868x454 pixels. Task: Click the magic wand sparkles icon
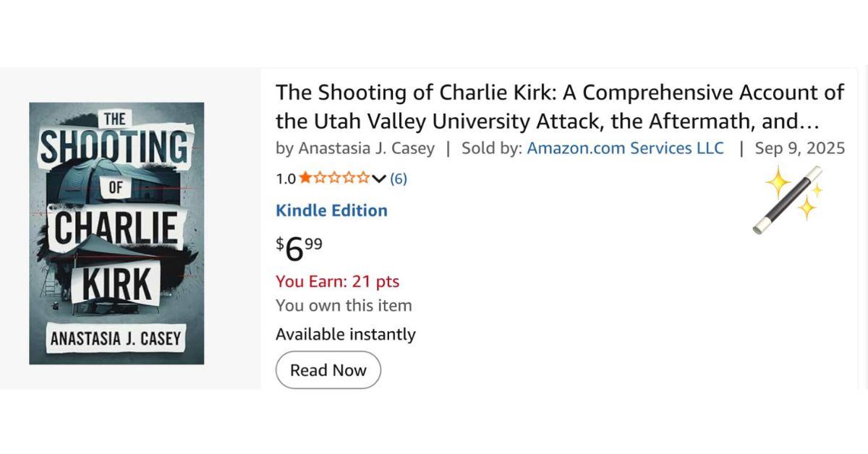(788, 202)
